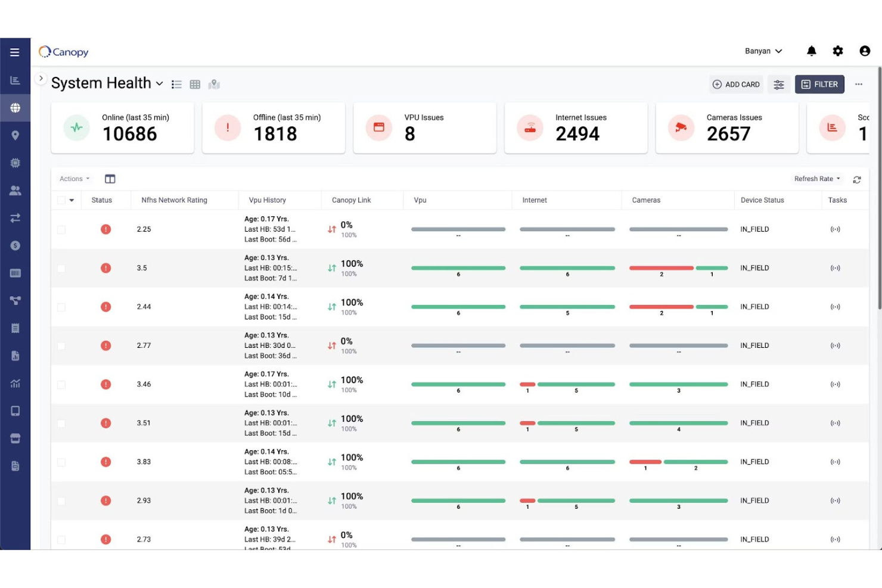
Task: Open the location pin sidebar page
Action: click(x=15, y=135)
